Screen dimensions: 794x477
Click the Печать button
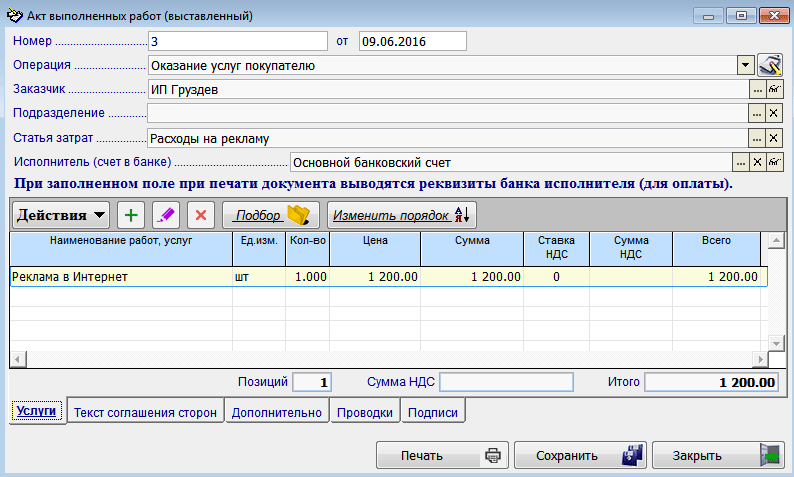[x=443, y=455]
